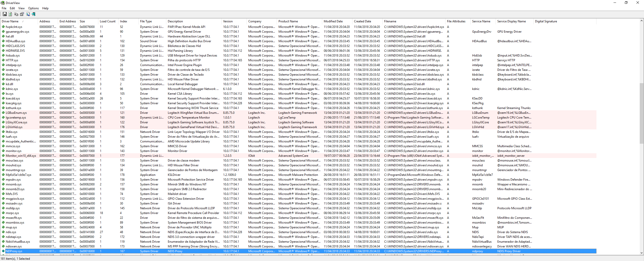Screen dimensions: 644x261
Task: Open the View menu
Action: pos(21,8)
